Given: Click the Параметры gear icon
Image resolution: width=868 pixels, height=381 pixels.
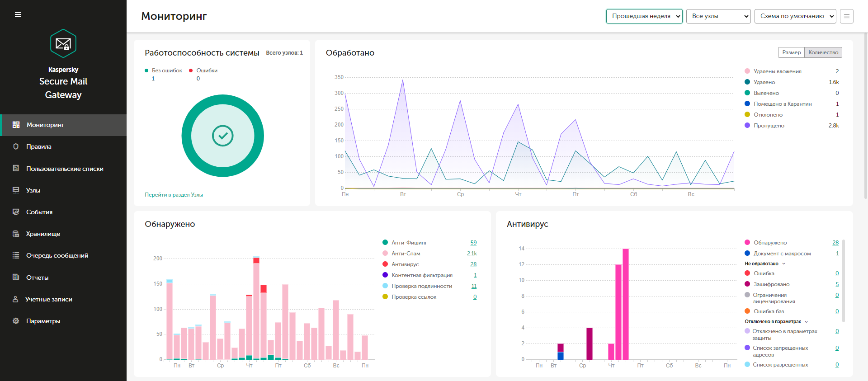Looking at the screenshot, I should [16, 321].
